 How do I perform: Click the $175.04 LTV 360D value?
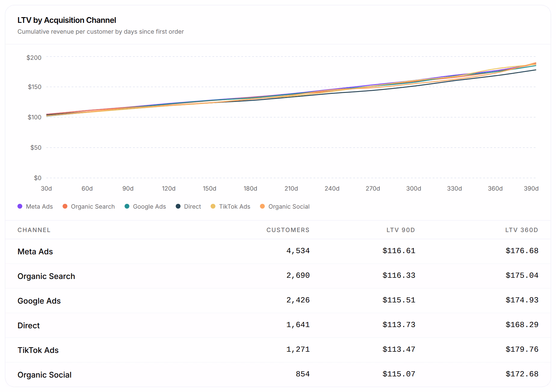coord(522,275)
